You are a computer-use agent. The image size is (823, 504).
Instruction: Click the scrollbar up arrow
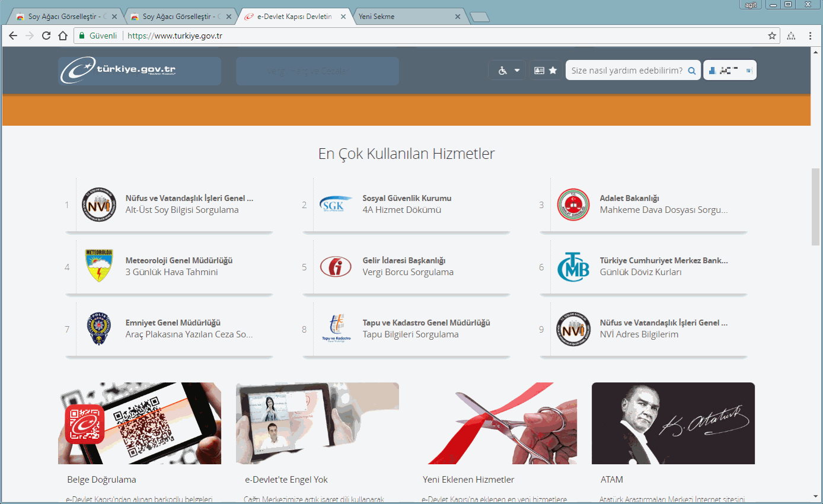point(816,52)
